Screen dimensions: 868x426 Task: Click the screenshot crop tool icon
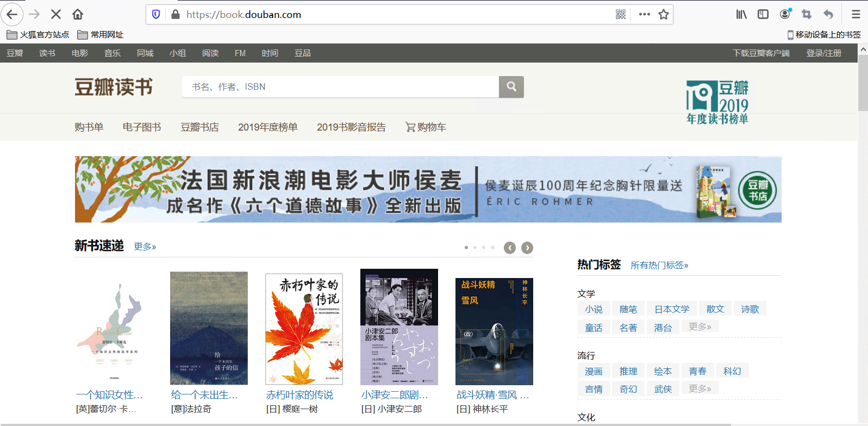tap(807, 14)
